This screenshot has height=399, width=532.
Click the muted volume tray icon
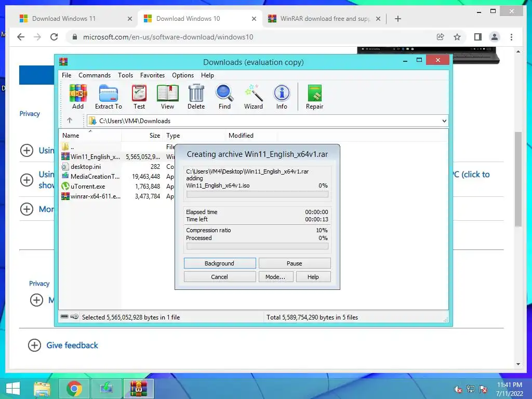coord(458,389)
